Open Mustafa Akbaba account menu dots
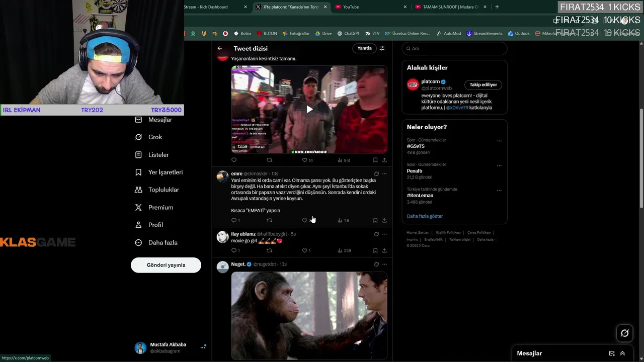The width and height of the screenshot is (644, 362). (x=203, y=347)
